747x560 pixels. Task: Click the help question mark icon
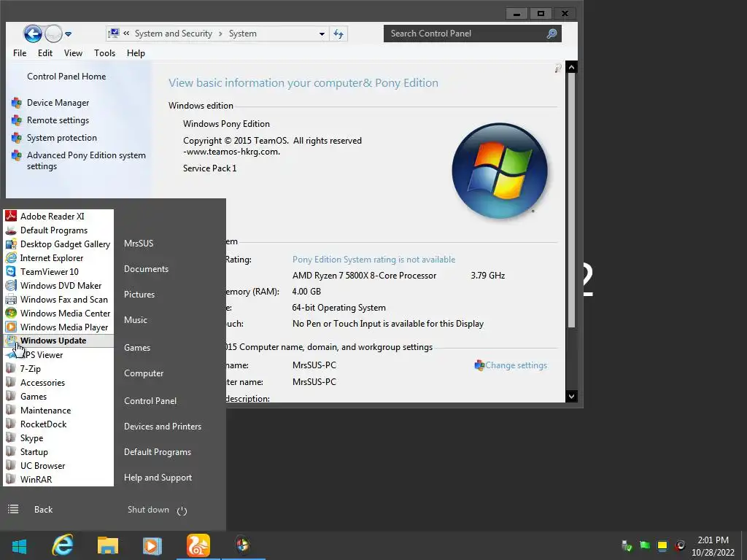558,69
